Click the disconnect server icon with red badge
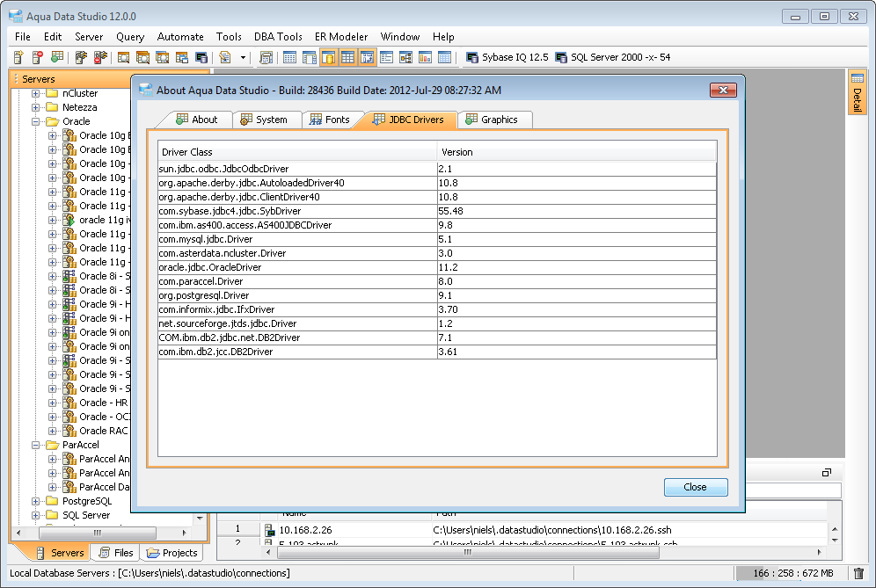The width and height of the screenshot is (876, 588). [x=100, y=57]
